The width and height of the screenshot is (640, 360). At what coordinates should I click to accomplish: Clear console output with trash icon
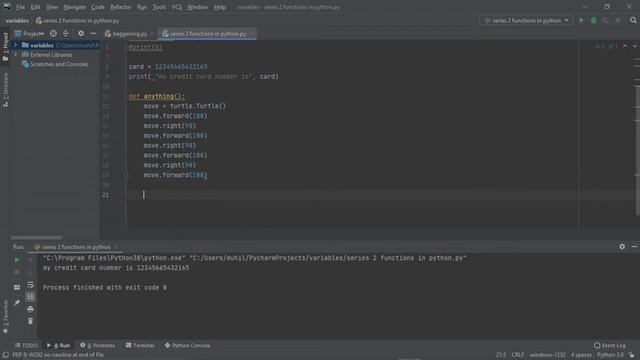(30, 321)
